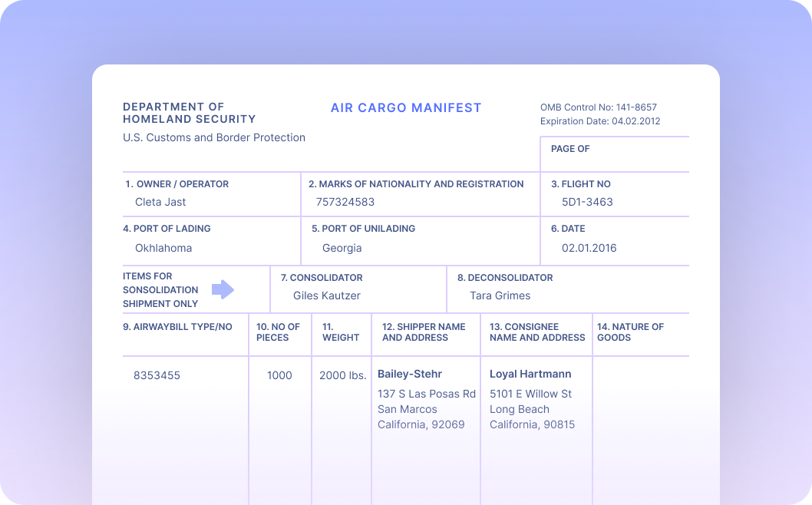The width and height of the screenshot is (812, 505).
Task: Select the Weight cell showing 2000 lbs
Action: pos(342,375)
